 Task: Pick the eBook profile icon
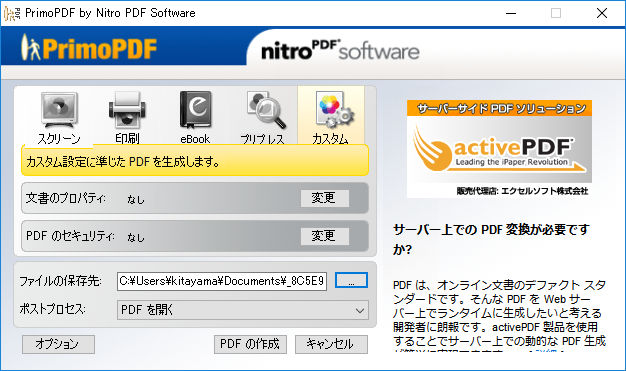(x=195, y=110)
